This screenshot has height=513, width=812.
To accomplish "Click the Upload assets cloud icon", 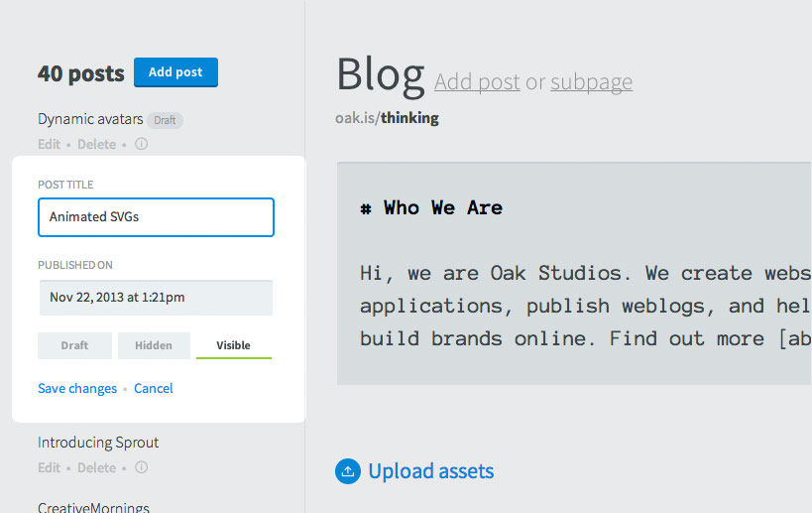I will [x=348, y=471].
